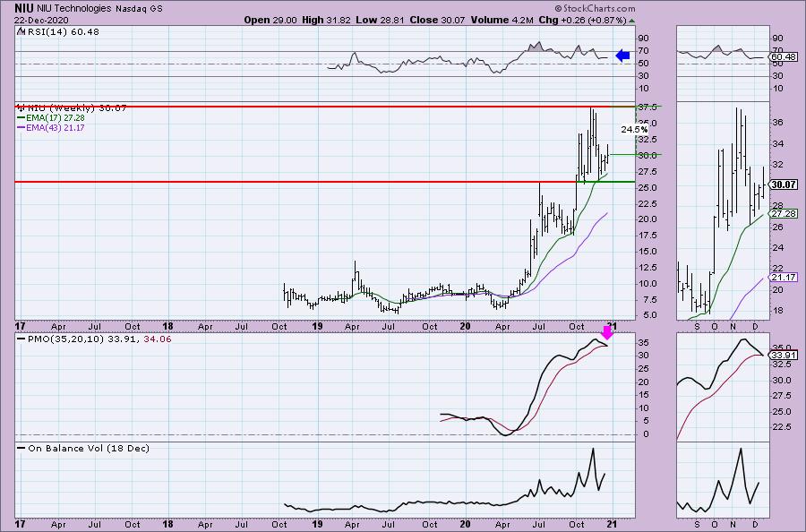
Task: Click the green up-triangle change indicator
Action: (x=631, y=21)
